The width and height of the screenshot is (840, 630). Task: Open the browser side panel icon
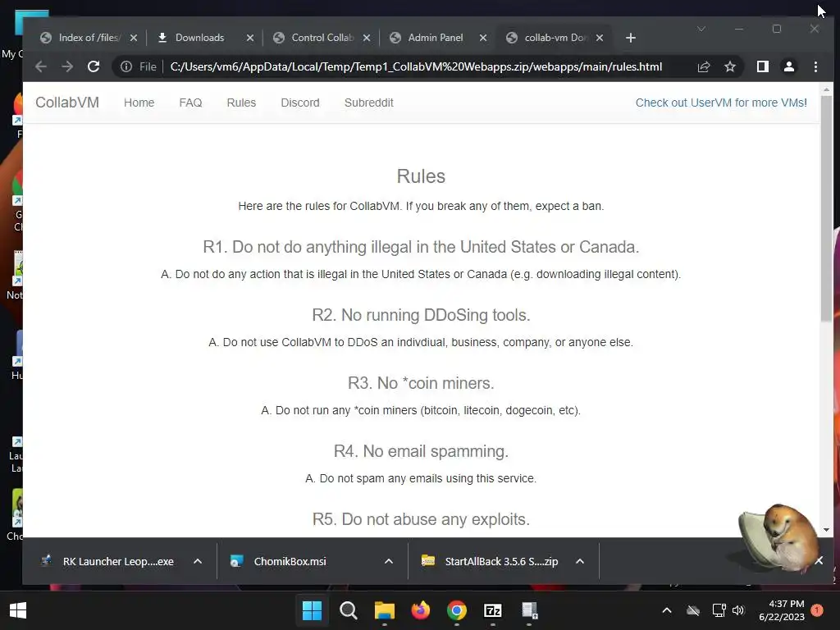762,66
